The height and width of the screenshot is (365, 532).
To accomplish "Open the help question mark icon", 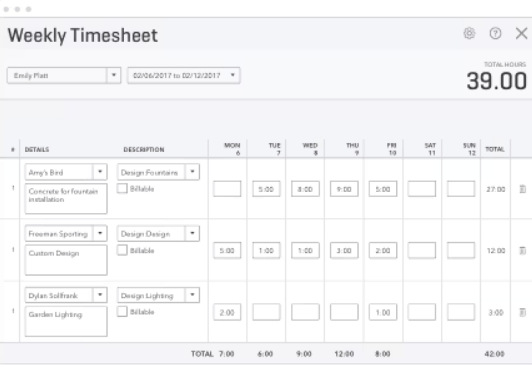I will coord(495,33).
